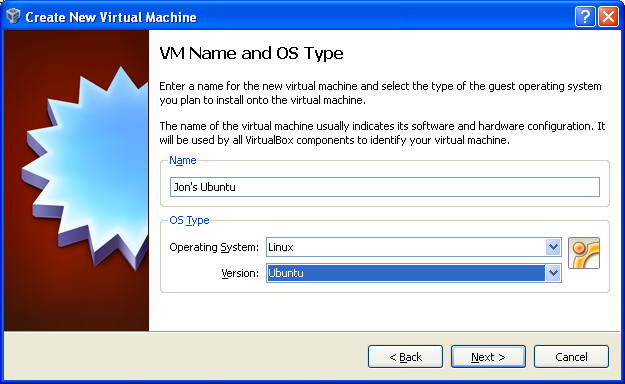Click the Name field containing Jon's Ubuntu
625x384 pixels.
(385, 187)
